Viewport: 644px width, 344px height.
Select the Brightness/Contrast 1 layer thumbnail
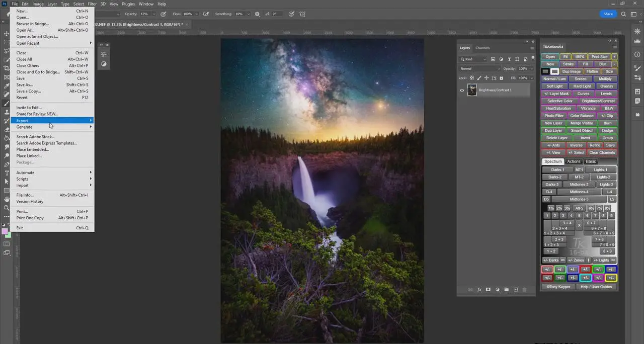pyautogui.click(x=472, y=90)
